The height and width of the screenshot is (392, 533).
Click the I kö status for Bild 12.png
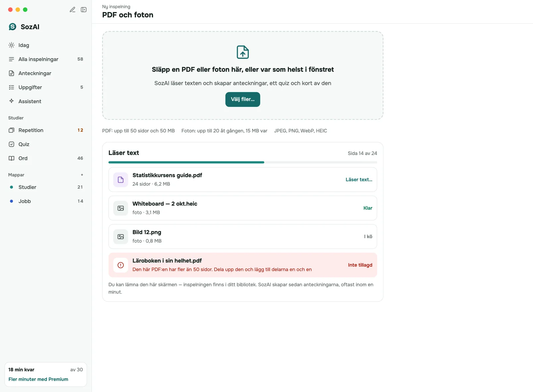coord(368,237)
